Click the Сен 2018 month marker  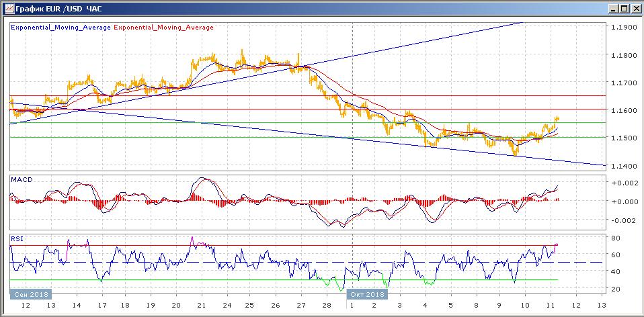31,293
